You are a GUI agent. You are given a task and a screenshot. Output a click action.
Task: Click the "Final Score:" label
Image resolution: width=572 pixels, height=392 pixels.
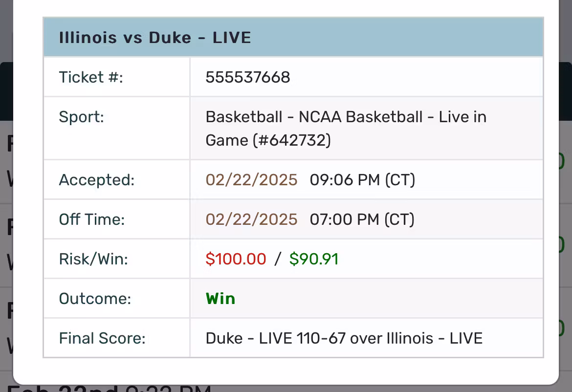pos(102,338)
